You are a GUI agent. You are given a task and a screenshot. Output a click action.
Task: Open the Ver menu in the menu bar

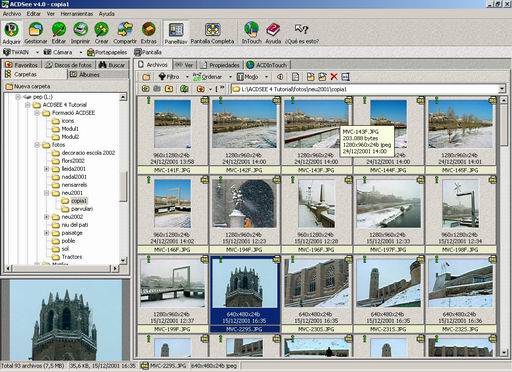click(x=51, y=14)
